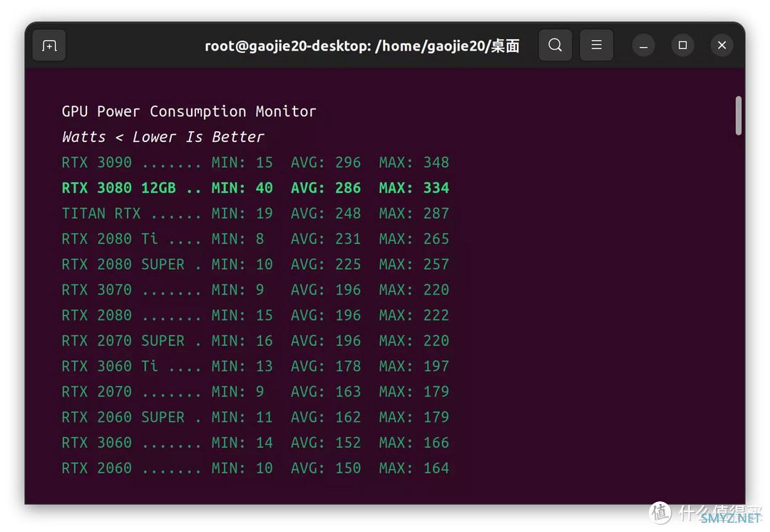770x532 pixels.
Task: Click 'AVG: 225' in the RTX 2080 SUPER row
Action: tap(326, 265)
